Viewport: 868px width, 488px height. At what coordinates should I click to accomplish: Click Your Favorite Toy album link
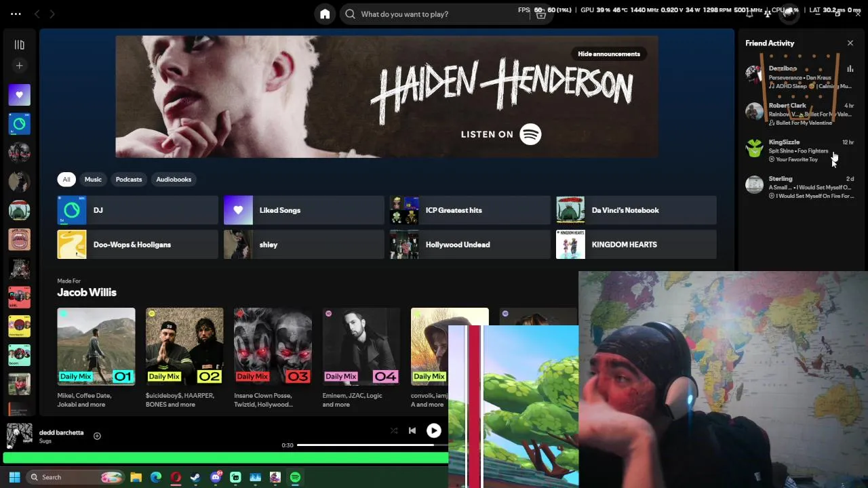[797, 160]
